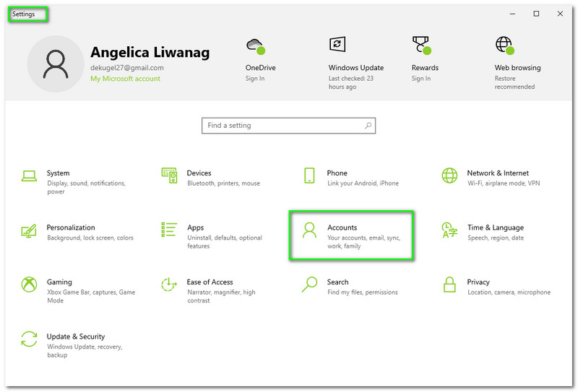Viewport: 578px width, 392px height.
Task: Click the Web browsing restore recommended tile
Action: (517, 68)
